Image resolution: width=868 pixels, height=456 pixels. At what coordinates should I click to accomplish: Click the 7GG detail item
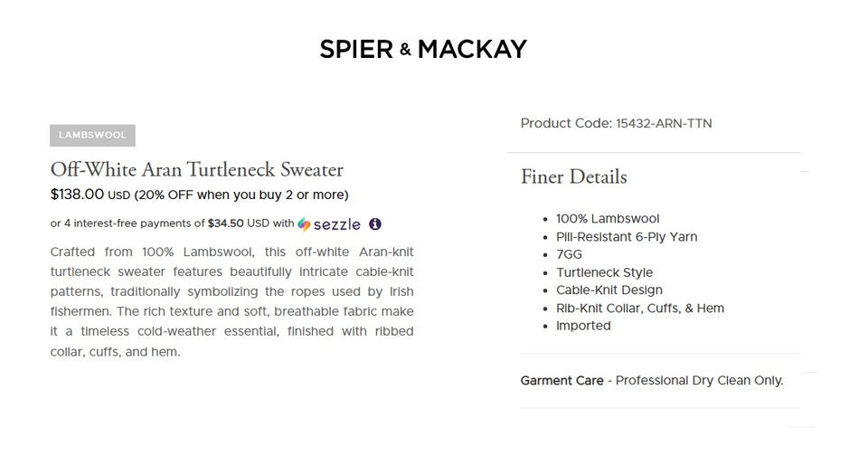(569, 254)
